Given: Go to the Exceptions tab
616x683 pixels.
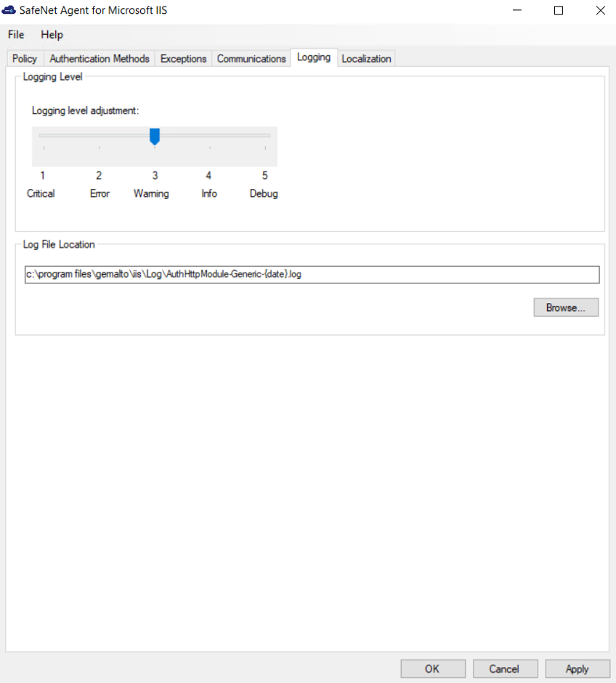Looking at the screenshot, I should pyautogui.click(x=183, y=59).
